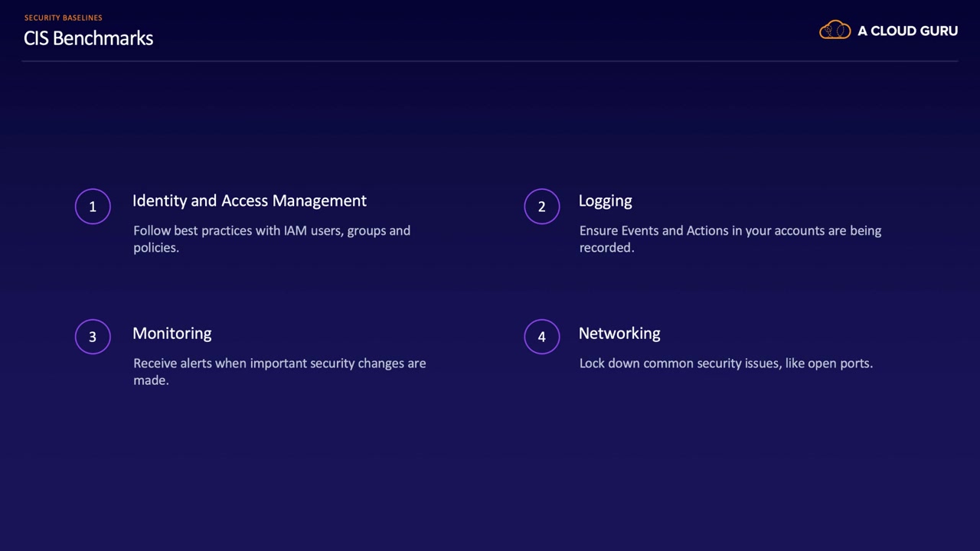Click the A Cloud Guru cloud logo icon
Screen dimensions: 980x551
point(835,31)
